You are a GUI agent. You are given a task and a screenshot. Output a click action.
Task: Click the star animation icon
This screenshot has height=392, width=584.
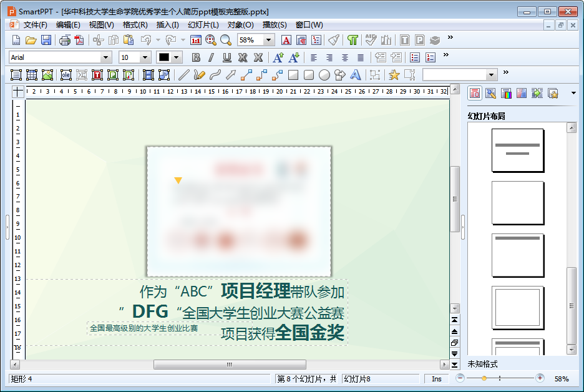click(x=394, y=75)
